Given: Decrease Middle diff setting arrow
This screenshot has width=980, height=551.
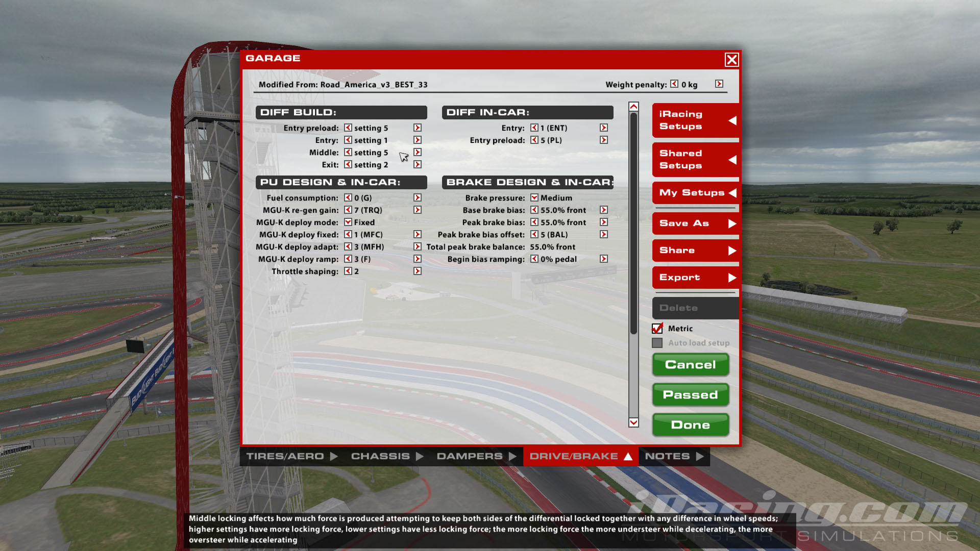Looking at the screenshot, I should tap(348, 152).
